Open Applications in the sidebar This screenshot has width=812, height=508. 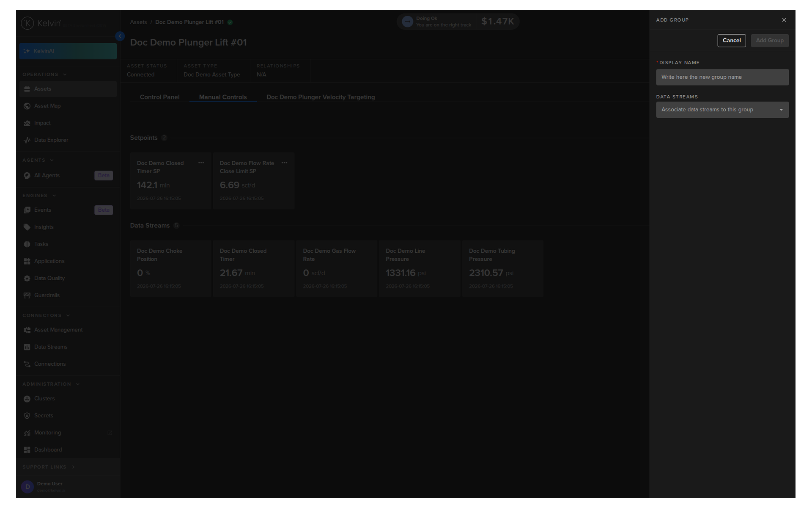pos(68,261)
